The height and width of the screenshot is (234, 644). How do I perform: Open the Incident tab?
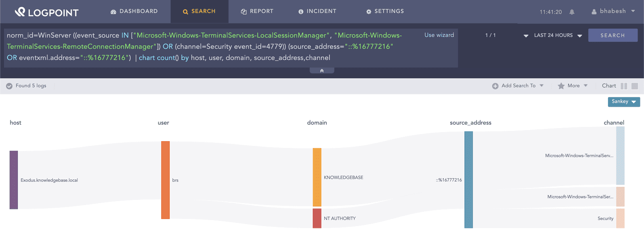point(317,12)
